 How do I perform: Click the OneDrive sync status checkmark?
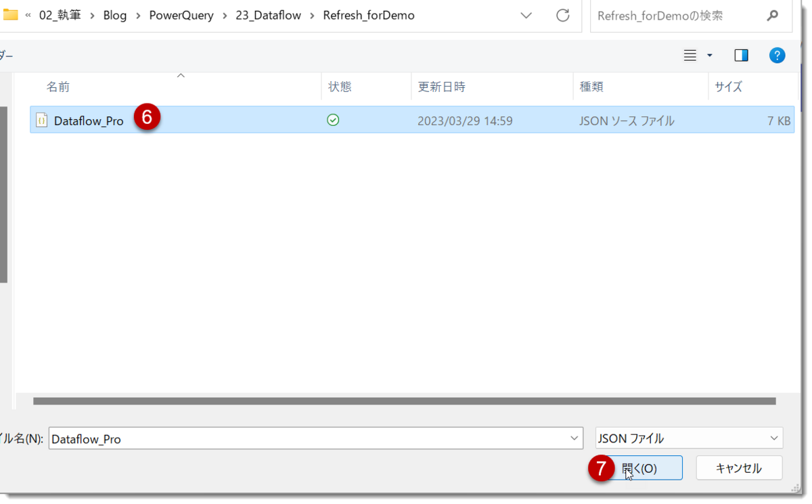(x=333, y=120)
